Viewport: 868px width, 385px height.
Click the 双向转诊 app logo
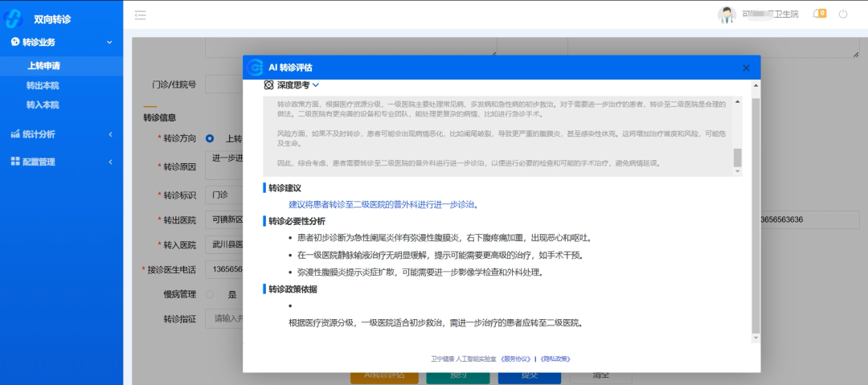click(14, 18)
